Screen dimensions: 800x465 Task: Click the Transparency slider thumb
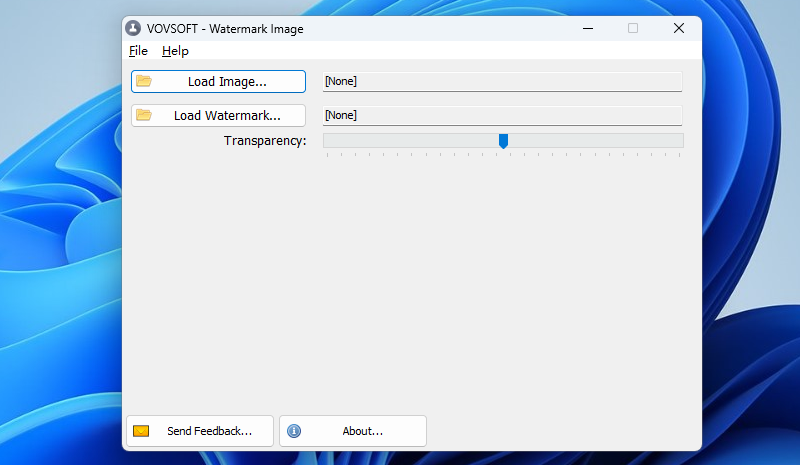pyautogui.click(x=503, y=141)
